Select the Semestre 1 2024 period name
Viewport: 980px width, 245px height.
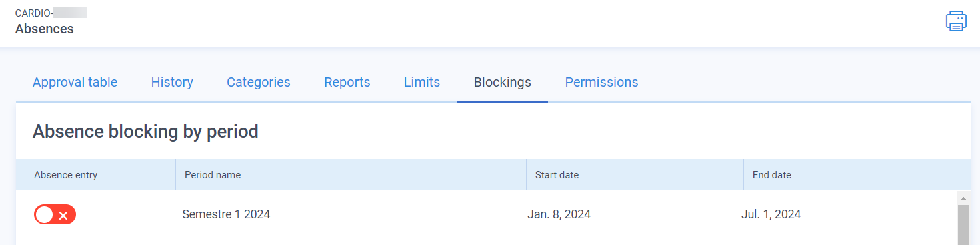(226, 214)
